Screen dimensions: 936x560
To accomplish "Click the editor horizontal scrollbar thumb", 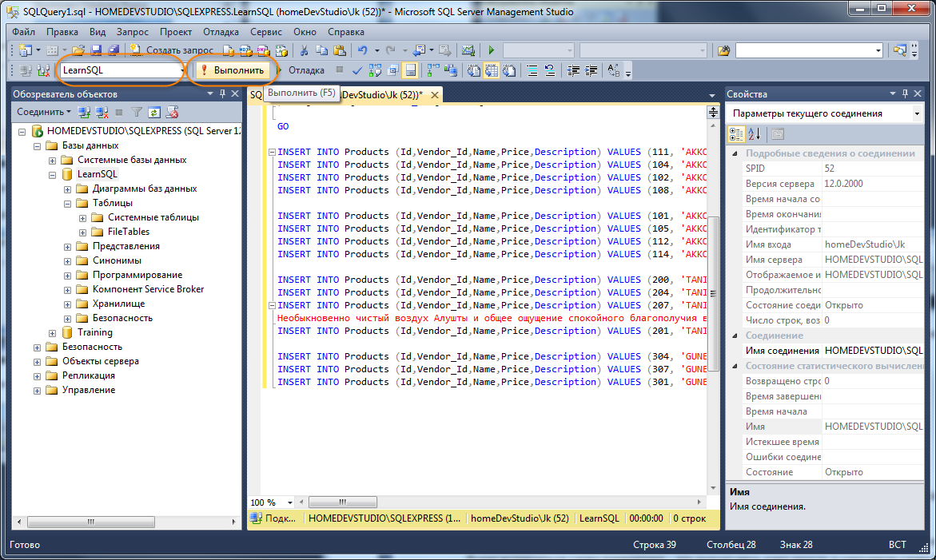I will tap(343, 502).
